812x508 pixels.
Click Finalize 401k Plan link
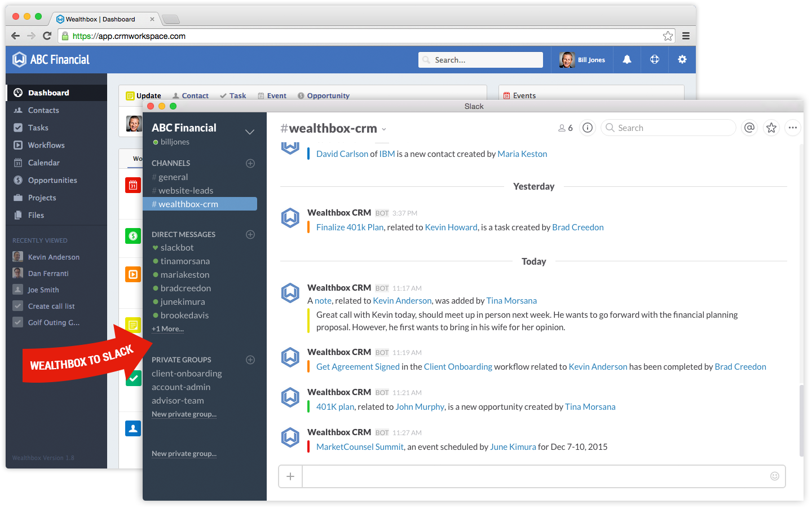350,227
